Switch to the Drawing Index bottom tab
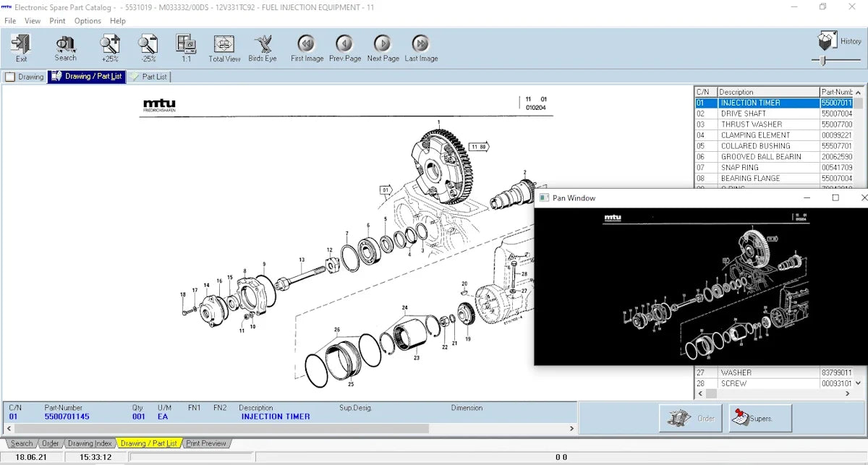 (x=90, y=443)
